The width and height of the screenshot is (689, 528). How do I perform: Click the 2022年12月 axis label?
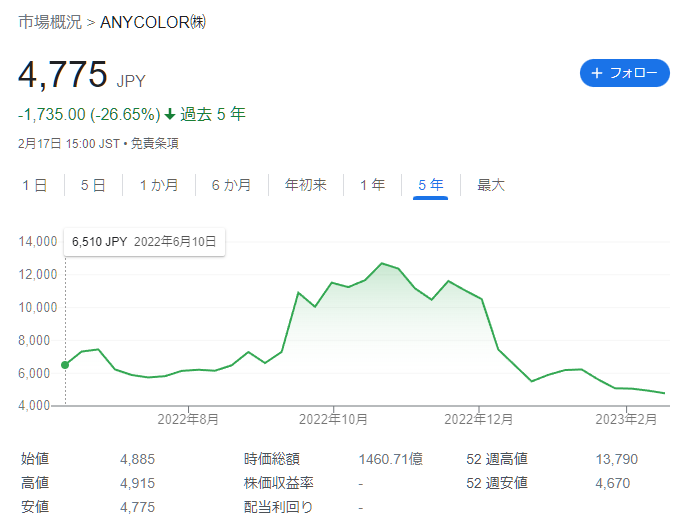[x=479, y=420]
